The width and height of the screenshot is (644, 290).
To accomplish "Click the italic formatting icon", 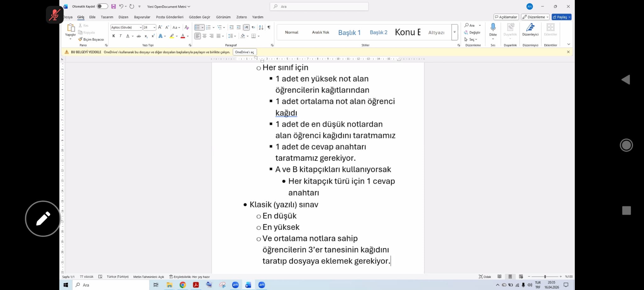I will (x=120, y=36).
